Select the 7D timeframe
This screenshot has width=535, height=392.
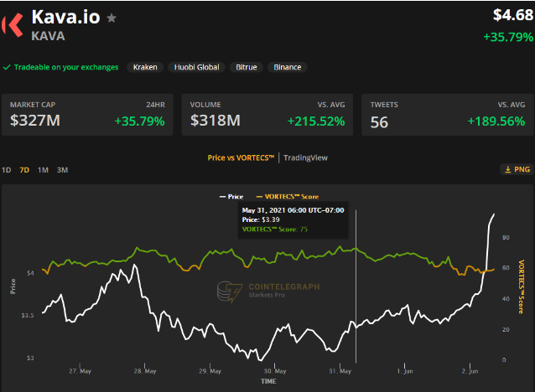[24, 170]
